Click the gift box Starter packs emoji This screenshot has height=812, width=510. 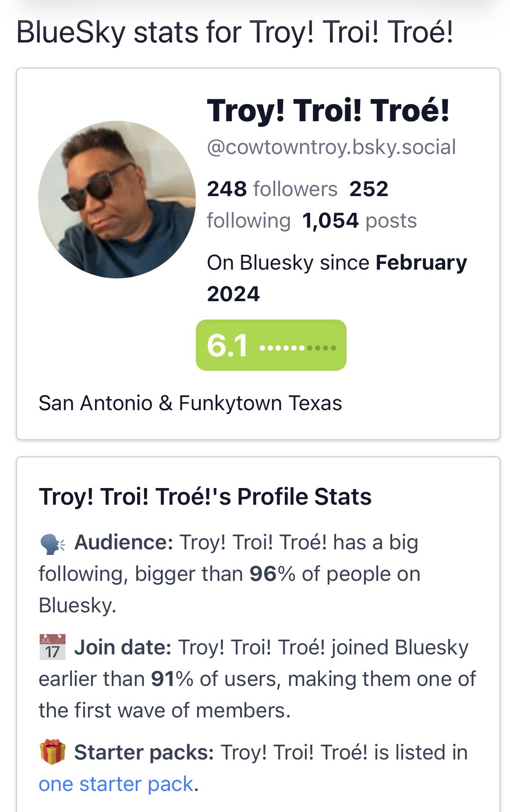pyautogui.click(x=52, y=752)
